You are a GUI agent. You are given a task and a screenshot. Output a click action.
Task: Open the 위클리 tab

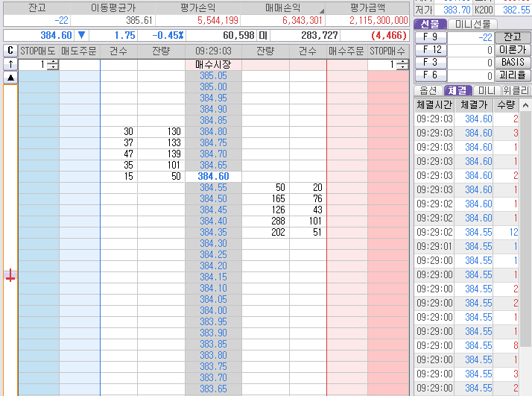click(x=516, y=90)
